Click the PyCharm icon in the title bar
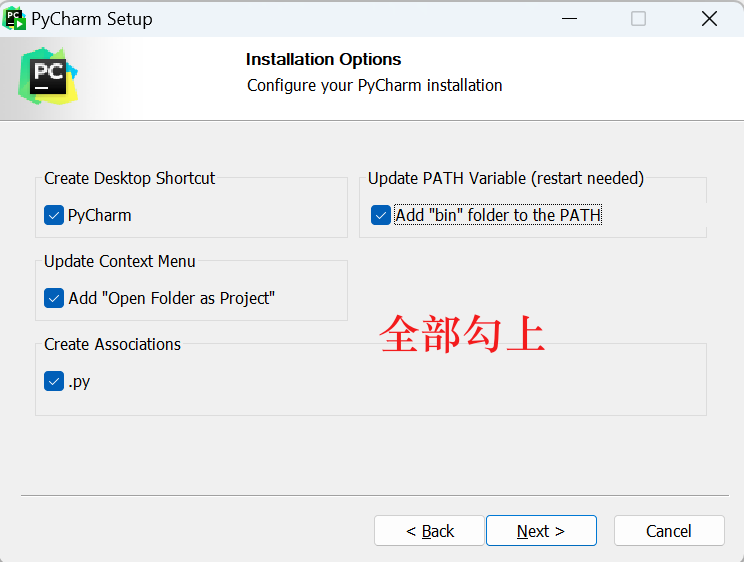 click(x=15, y=18)
